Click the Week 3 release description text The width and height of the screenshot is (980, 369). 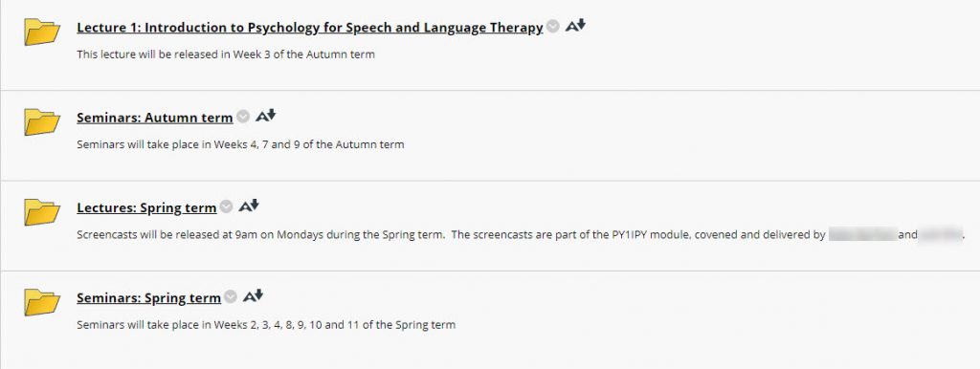[x=226, y=54]
